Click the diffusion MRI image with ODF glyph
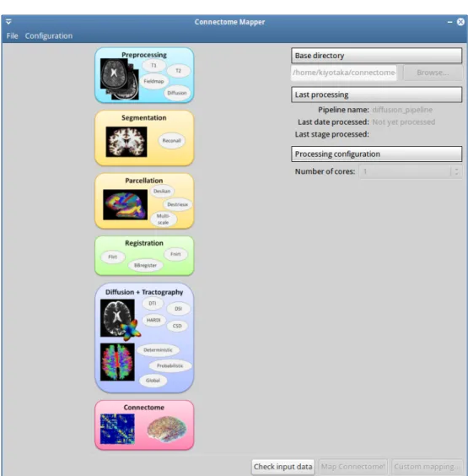 [x=121, y=319]
